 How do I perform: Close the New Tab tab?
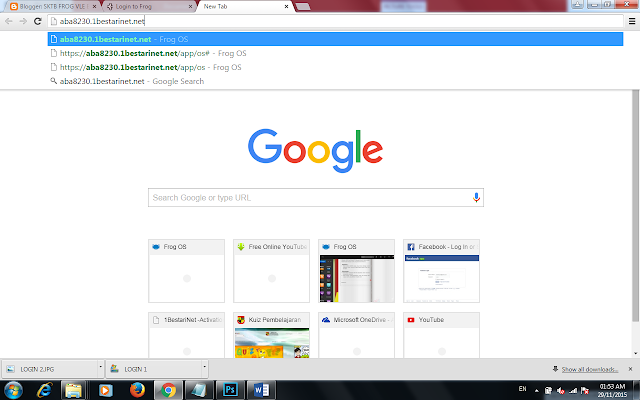coord(286,7)
